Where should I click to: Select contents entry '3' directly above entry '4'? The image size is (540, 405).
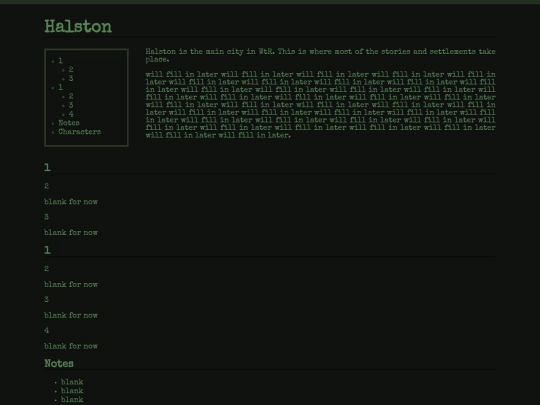[71, 105]
